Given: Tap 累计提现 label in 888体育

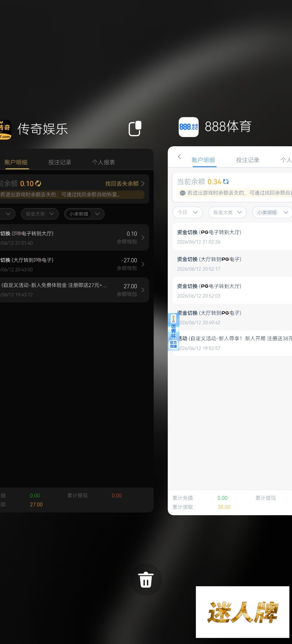Looking at the screenshot, I should click(266, 498).
